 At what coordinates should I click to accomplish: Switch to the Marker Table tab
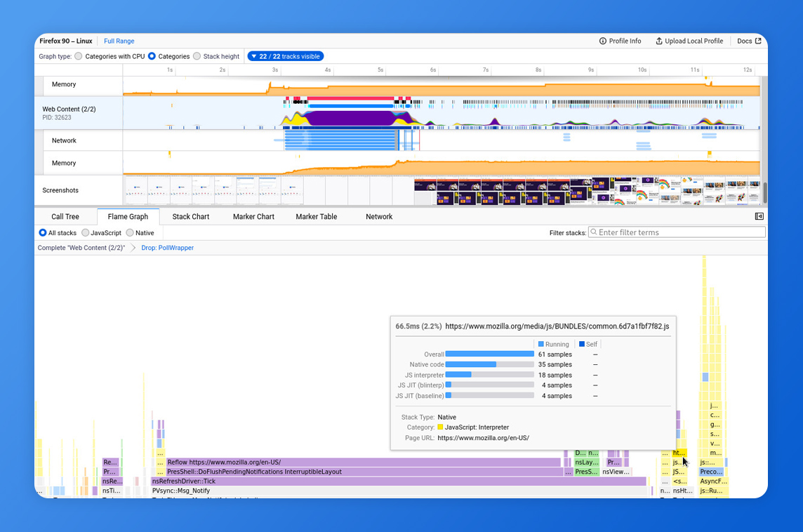[317, 217]
